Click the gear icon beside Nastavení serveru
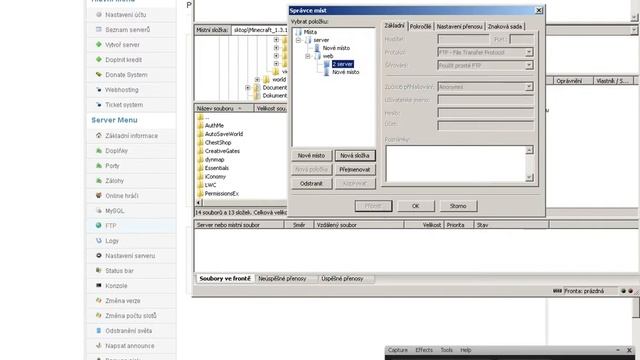This screenshot has height=360, width=640. pyautogui.click(x=99, y=256)
